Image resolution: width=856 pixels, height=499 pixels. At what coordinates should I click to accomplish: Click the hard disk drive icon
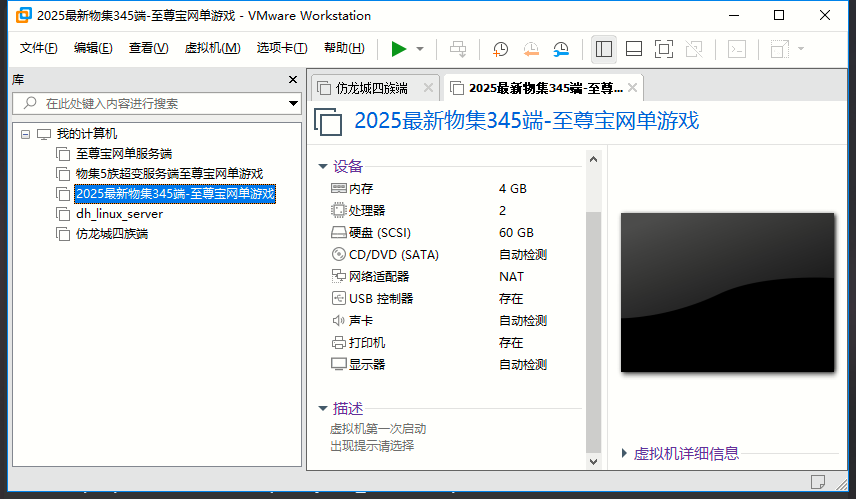(x=338, y=233)
